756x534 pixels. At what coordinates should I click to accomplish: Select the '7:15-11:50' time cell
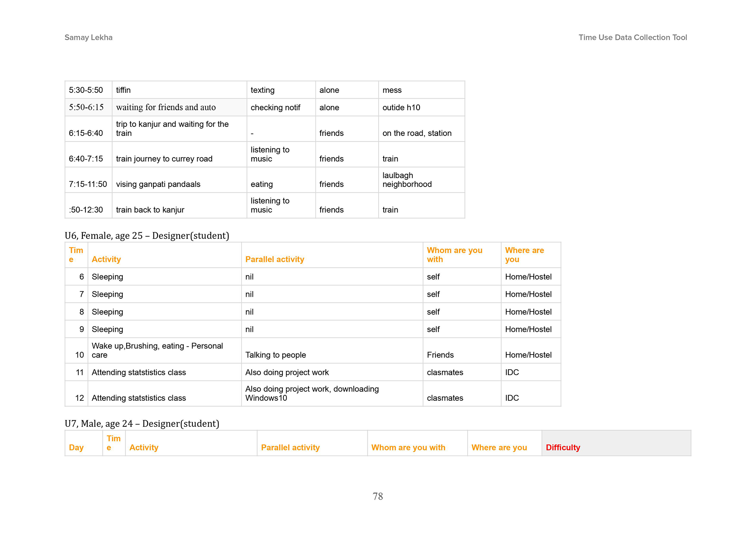(88, 184)
